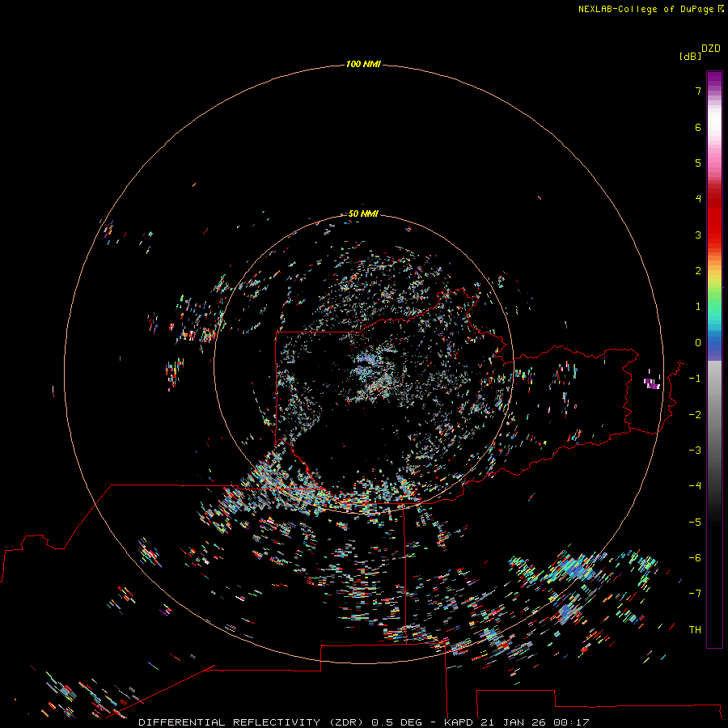The height and width of the screenshot is (728, 728).
Task: Click the -7 value on color scale
Action: point(695,594)
